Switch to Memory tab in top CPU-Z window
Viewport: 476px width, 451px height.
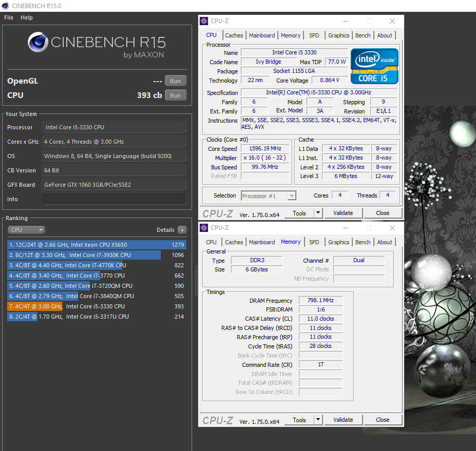291,35
